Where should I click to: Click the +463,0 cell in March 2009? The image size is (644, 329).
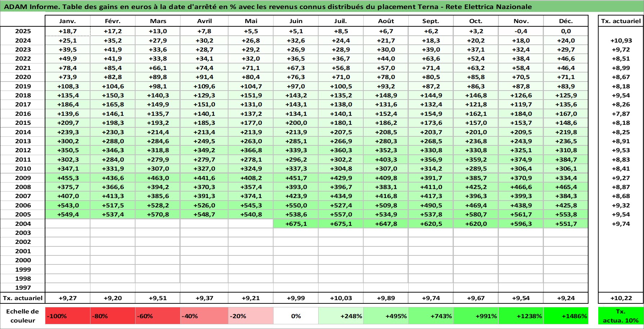click(x=158, y=178)
